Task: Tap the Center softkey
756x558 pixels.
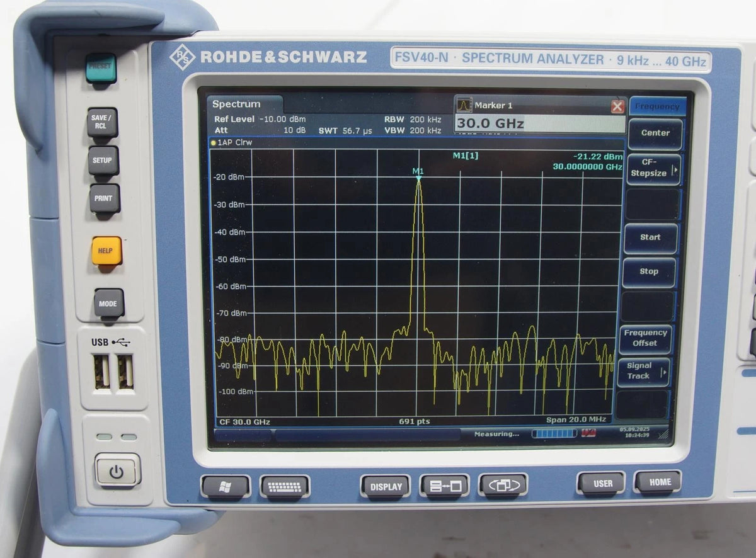Action: [x=655, y=133]
